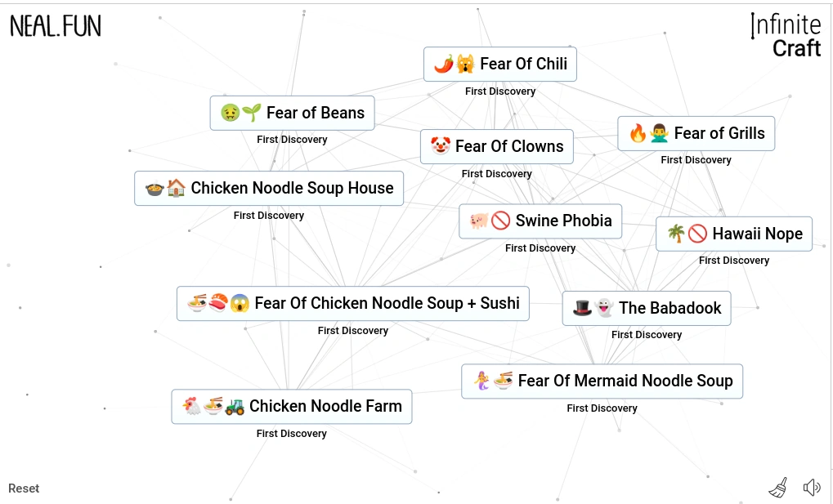833x504 pixels.
Task: Select Fear Of Chicken Noodle Soup + Sushi
Action: 353,303
